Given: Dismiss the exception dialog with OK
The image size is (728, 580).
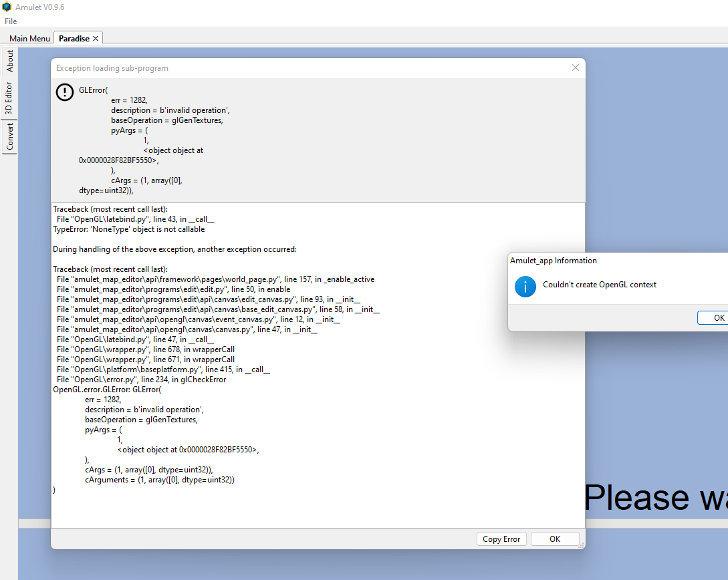Looking at the screenshot, I should [555, 539].
